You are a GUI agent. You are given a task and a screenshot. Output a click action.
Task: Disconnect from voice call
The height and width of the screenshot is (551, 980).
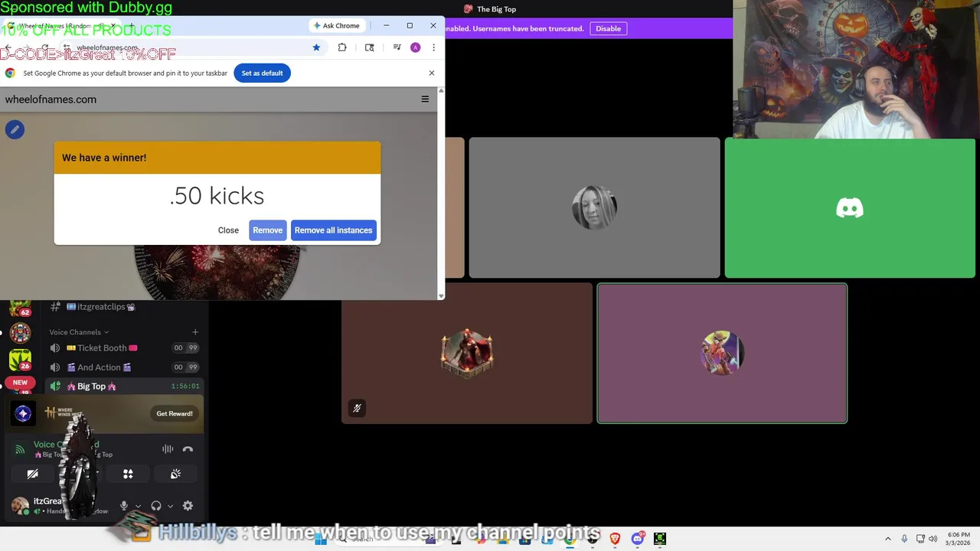coord(188,449)
